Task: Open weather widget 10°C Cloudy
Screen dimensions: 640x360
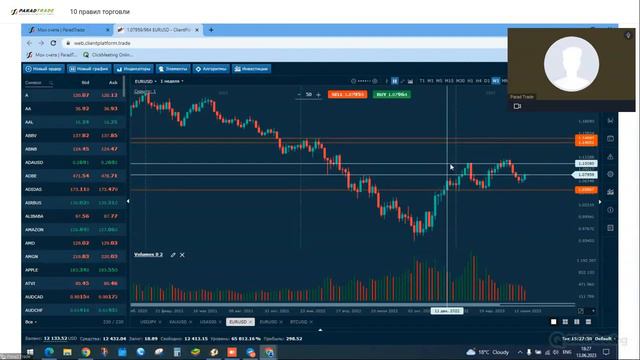Action: point(488,352)
